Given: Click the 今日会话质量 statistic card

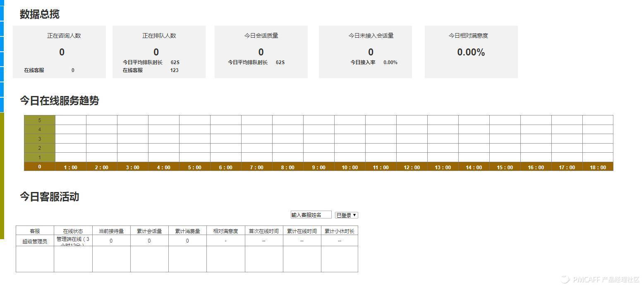Looking at the screenshot, I should point(261,52).
